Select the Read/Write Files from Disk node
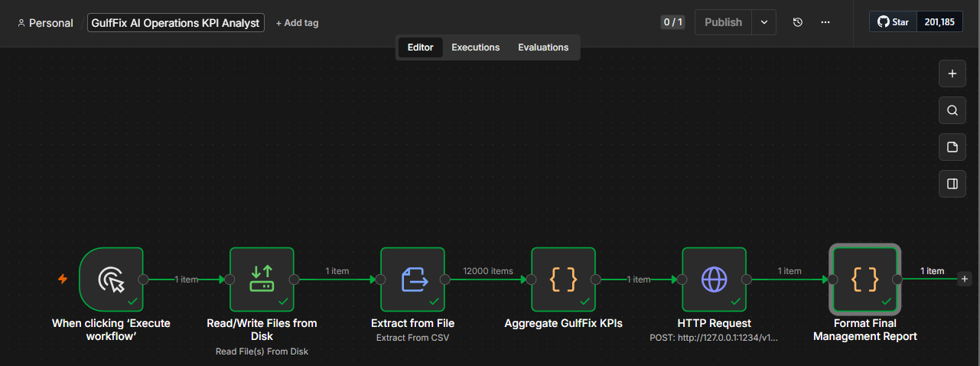The width and height of the screenshot is (980, 366). [262, 279]
